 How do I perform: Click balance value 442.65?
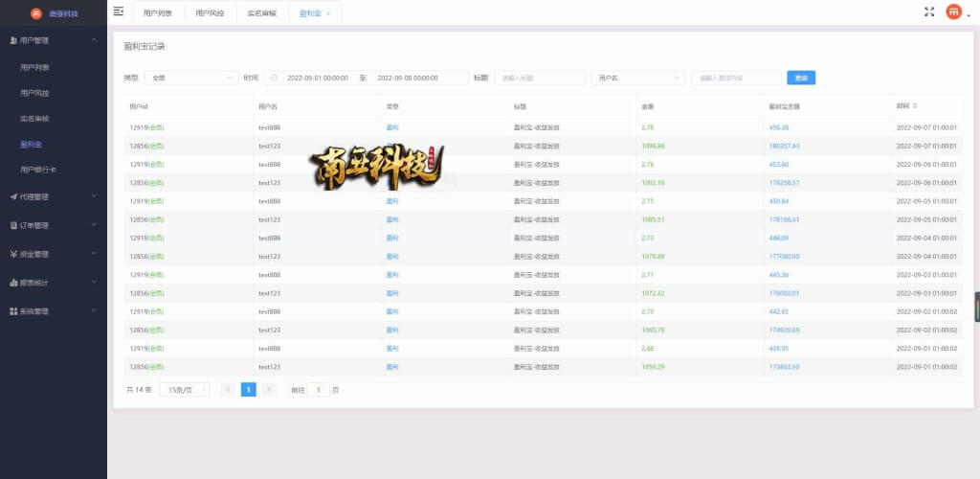pyautogui.click(x=778, y=312)
